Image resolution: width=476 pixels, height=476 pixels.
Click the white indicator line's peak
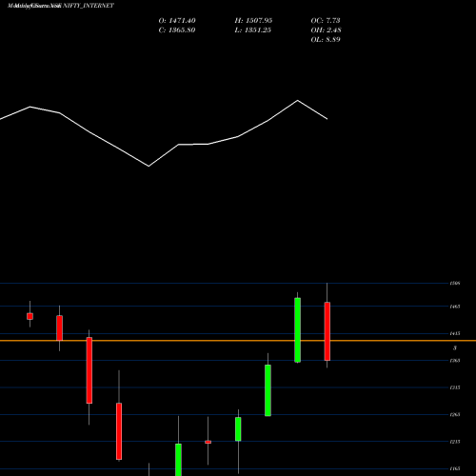coord(298,101)
